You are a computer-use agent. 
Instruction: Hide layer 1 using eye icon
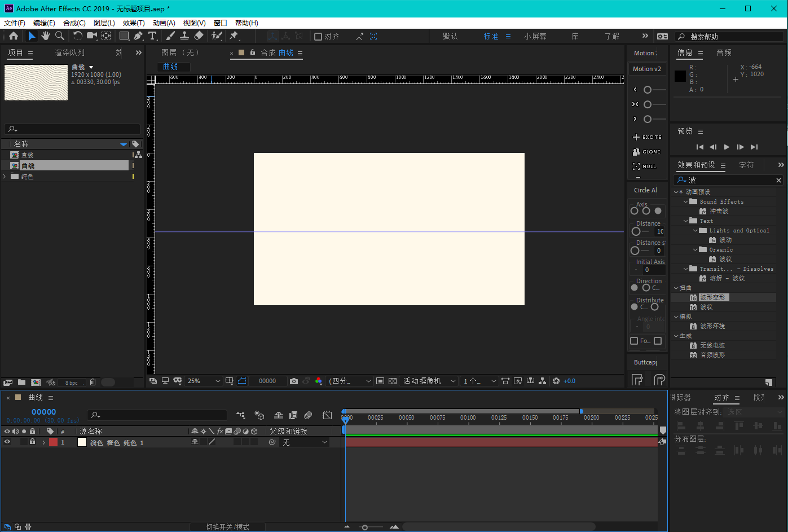pos(7,442)
